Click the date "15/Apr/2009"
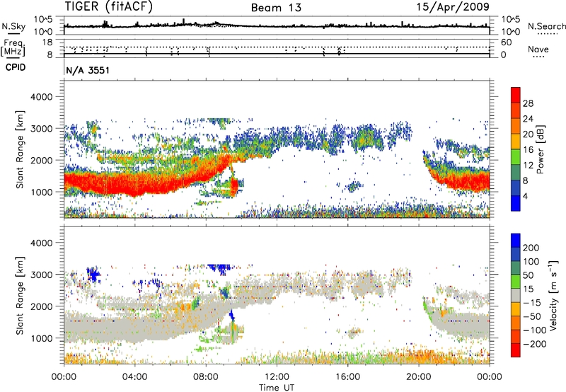 (453, 7)
